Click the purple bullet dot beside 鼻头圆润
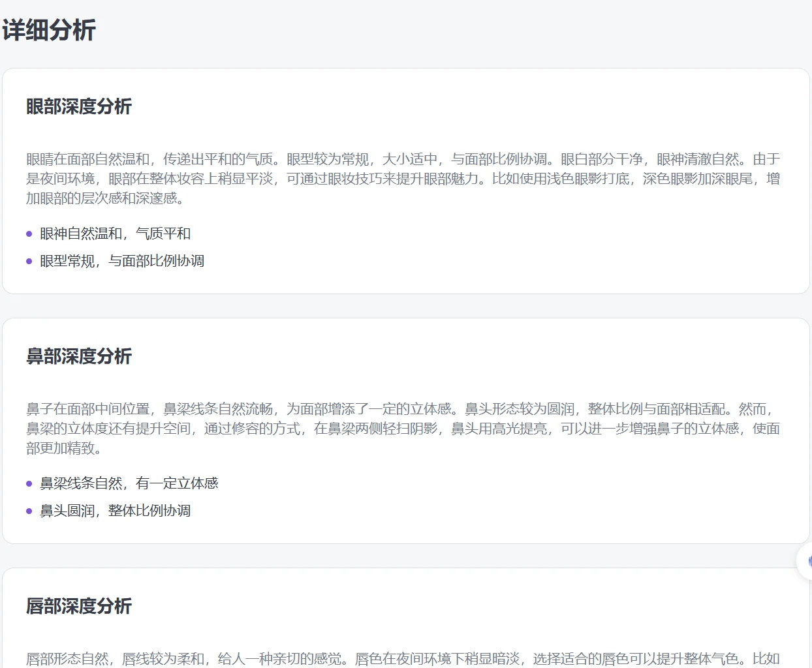812x668 pixels. [x=28, y=511]
